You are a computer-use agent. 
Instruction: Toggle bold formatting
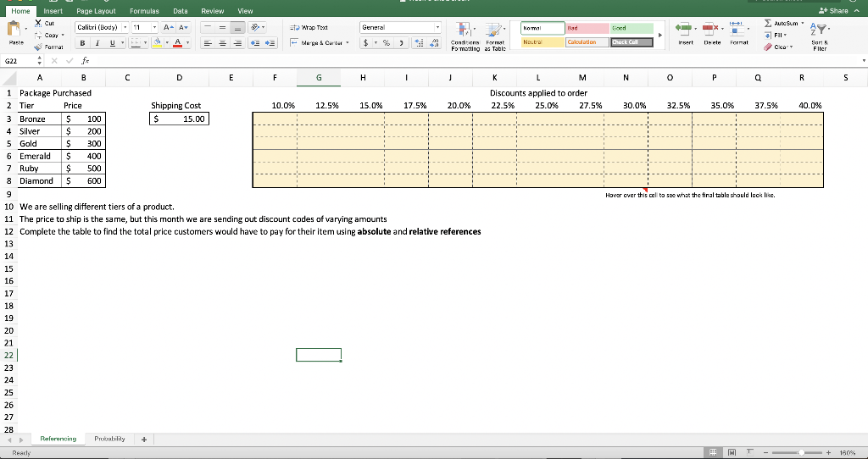[x=82, y=42]
